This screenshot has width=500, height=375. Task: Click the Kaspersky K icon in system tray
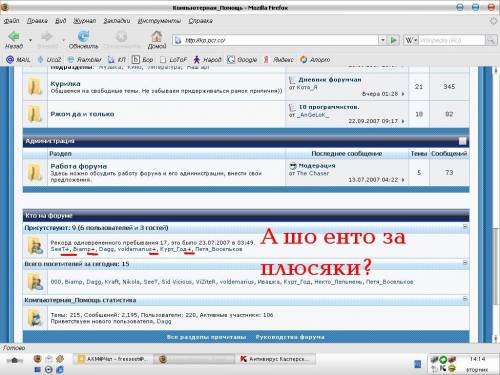pyautogui.click(x=442, y=368)
